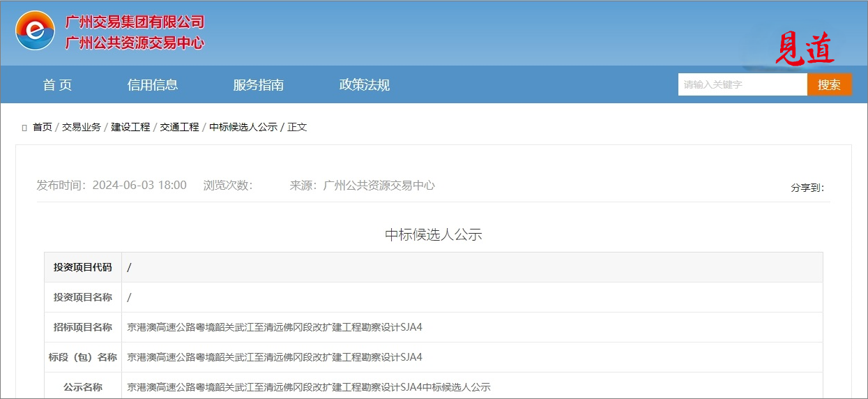The height and width of the screenshot is (399, 868).
Task: Click the 发布时间 date 2024-06-03 18:00
Action: point(139,186)
